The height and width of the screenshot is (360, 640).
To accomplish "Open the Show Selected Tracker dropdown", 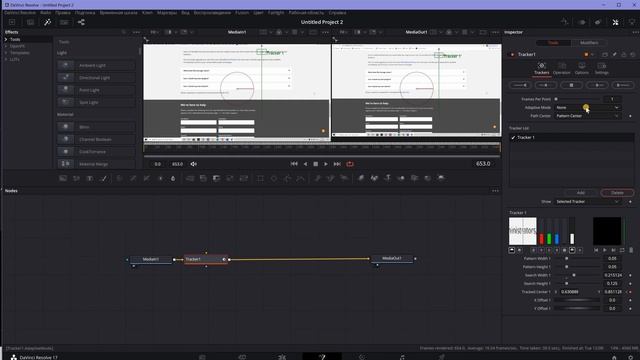I will tap(587, 202).
